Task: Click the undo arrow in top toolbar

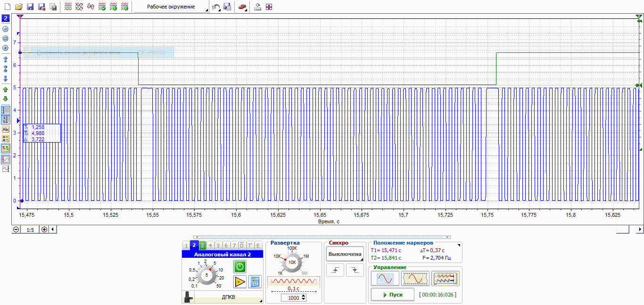Action: coord(216,7)
